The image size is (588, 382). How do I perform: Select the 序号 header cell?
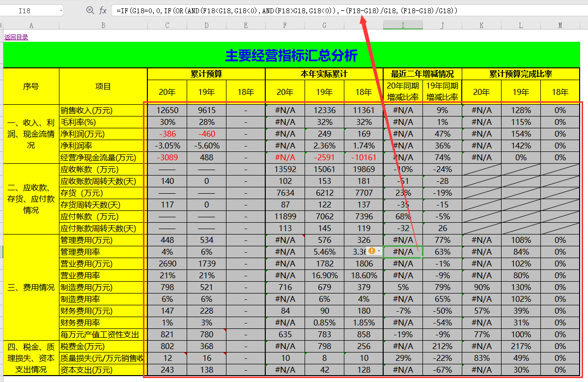(x=31, y=87)
